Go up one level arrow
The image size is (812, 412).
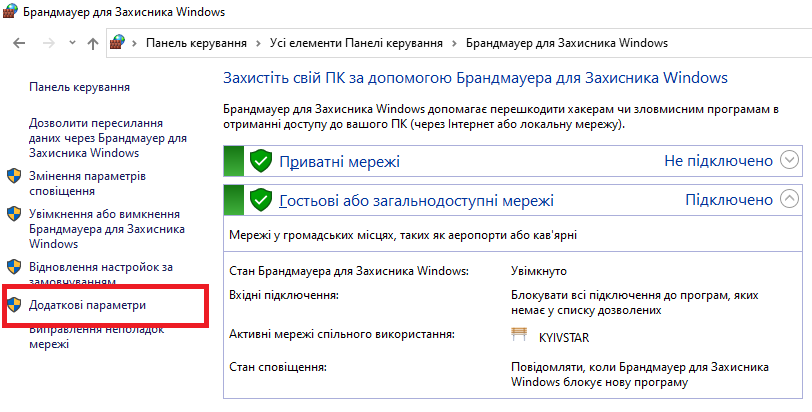point(93,43)
